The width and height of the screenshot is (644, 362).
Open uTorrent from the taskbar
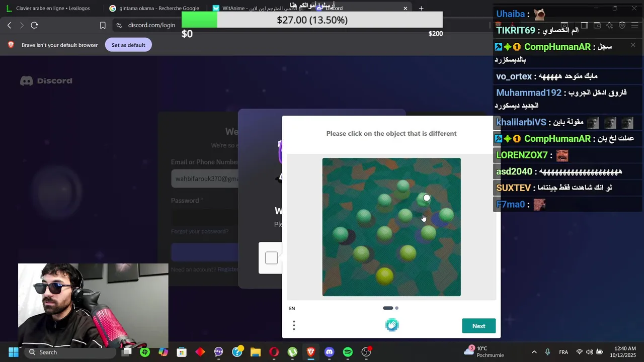pyautogui.click(x=292, y=352)
